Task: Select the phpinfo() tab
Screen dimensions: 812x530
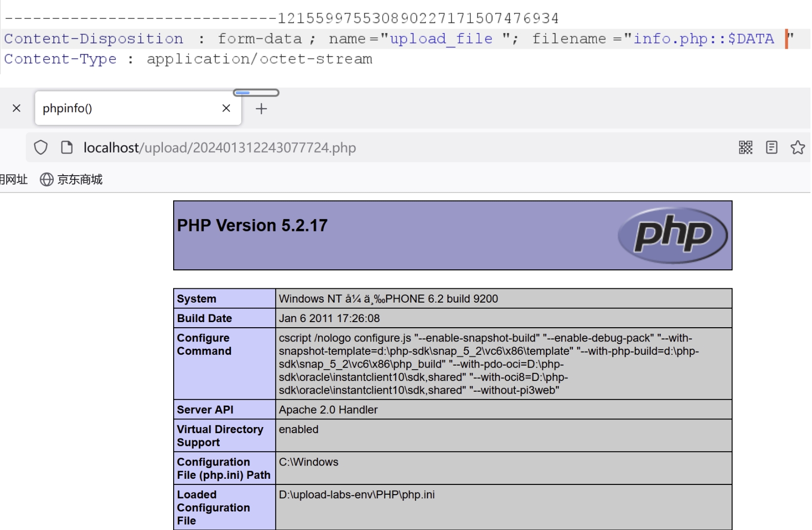Action: (x=138, y=108)
